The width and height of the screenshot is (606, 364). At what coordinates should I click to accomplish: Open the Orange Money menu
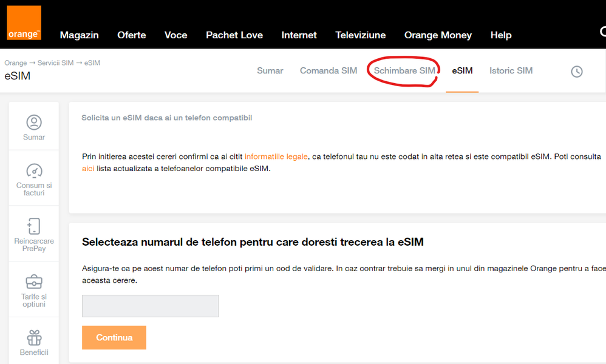coord(437,35)
